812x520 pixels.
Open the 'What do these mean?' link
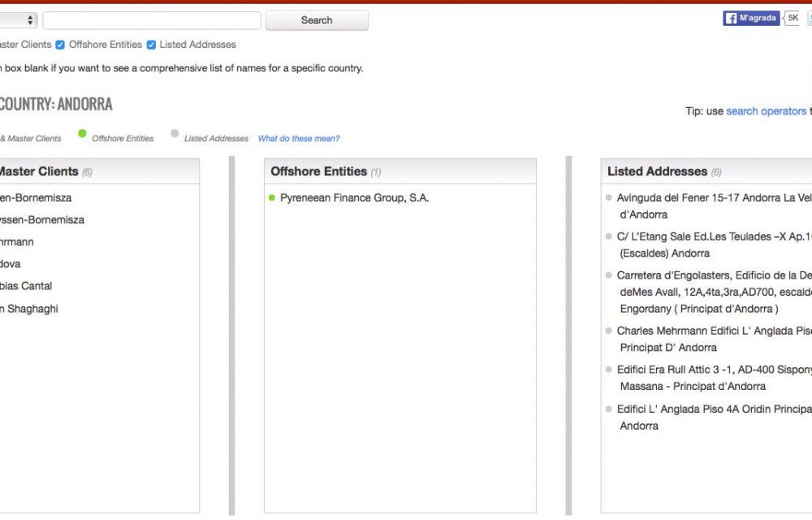(x=299, y=139)
